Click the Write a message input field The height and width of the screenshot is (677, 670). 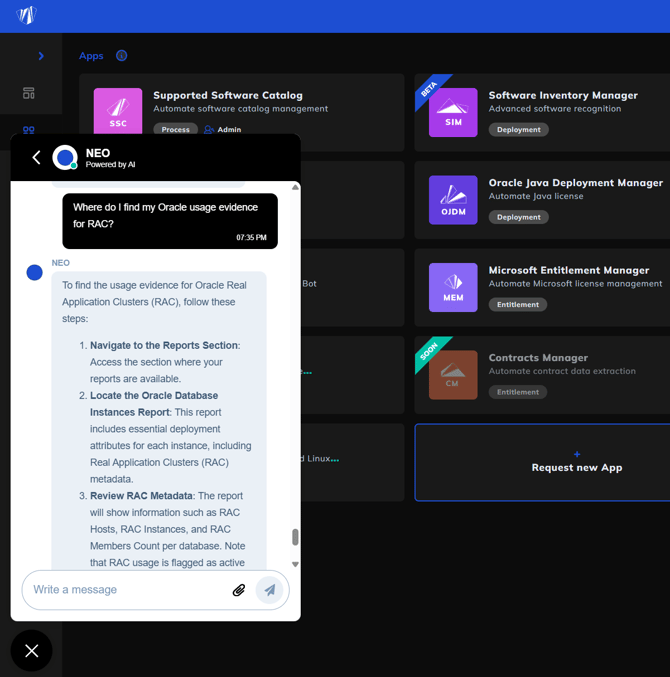[130, 590]
